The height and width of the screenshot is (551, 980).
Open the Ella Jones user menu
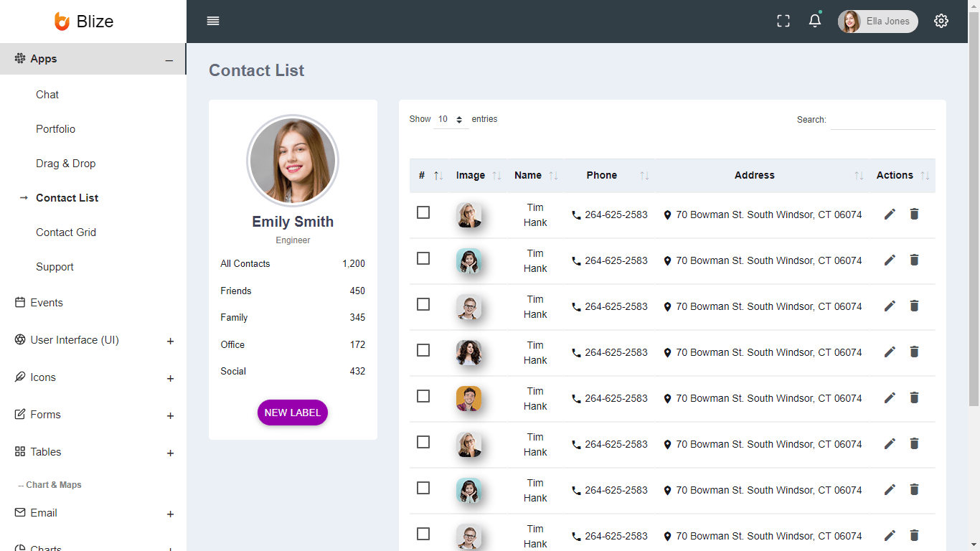tap(878, 22)
